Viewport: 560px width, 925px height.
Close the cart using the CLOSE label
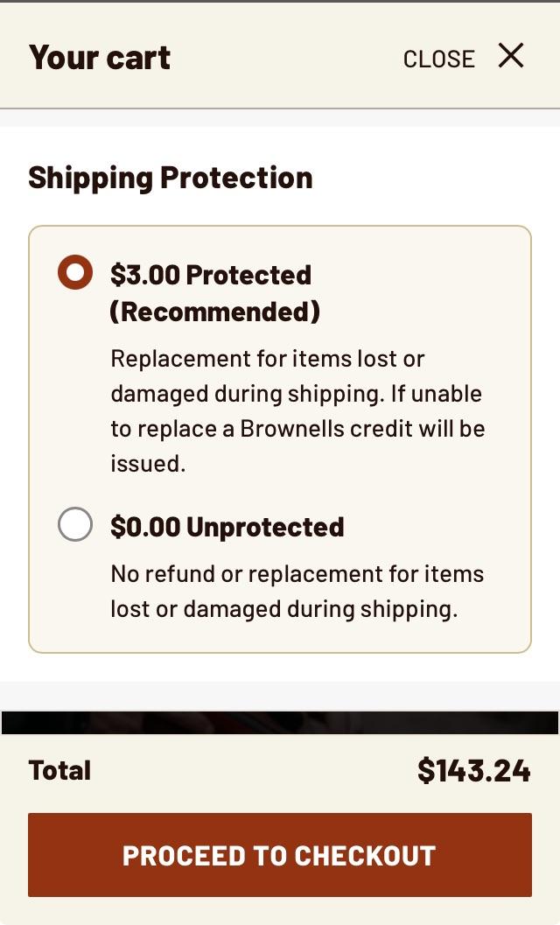tap(438, 58)
